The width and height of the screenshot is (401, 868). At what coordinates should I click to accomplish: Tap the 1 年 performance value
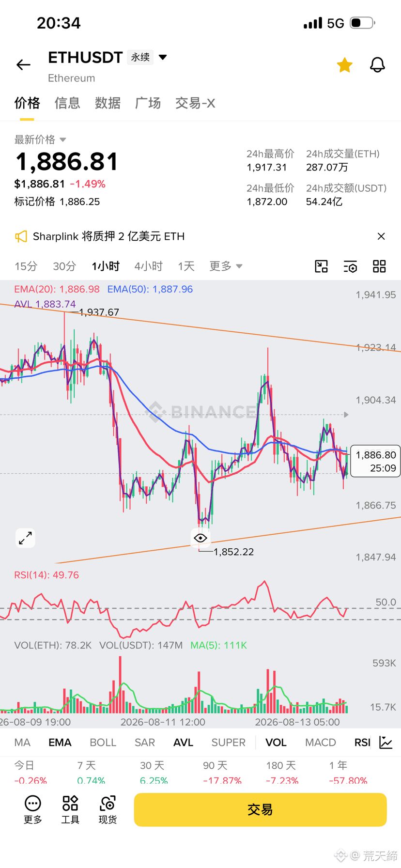348,780
